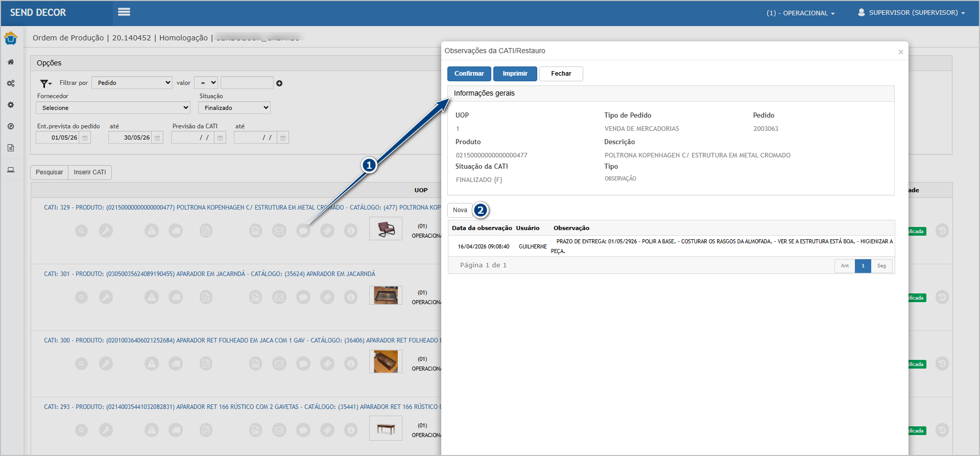Click the filter value input field
Viewport: 980px width, 456px height.
click(x=247, y=83)
